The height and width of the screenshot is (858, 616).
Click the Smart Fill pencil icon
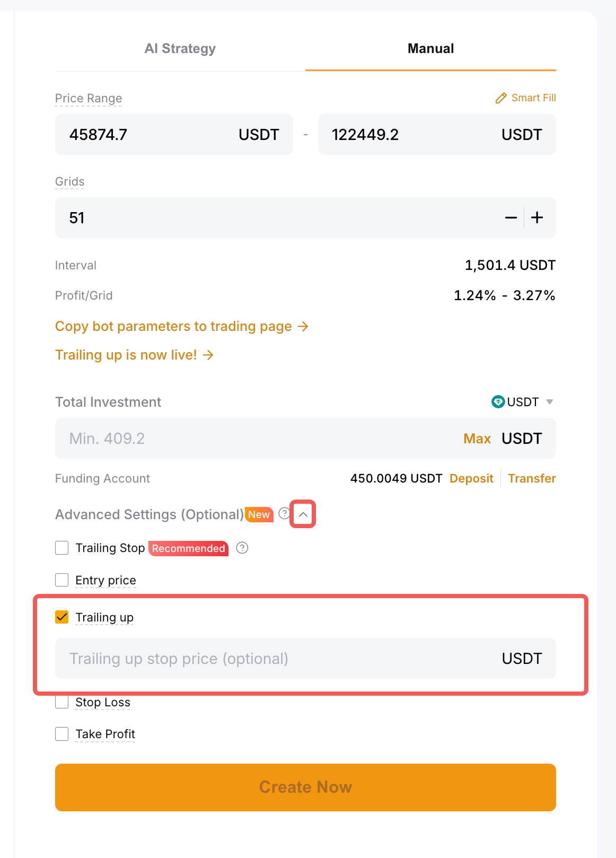(x=501, y=98)
